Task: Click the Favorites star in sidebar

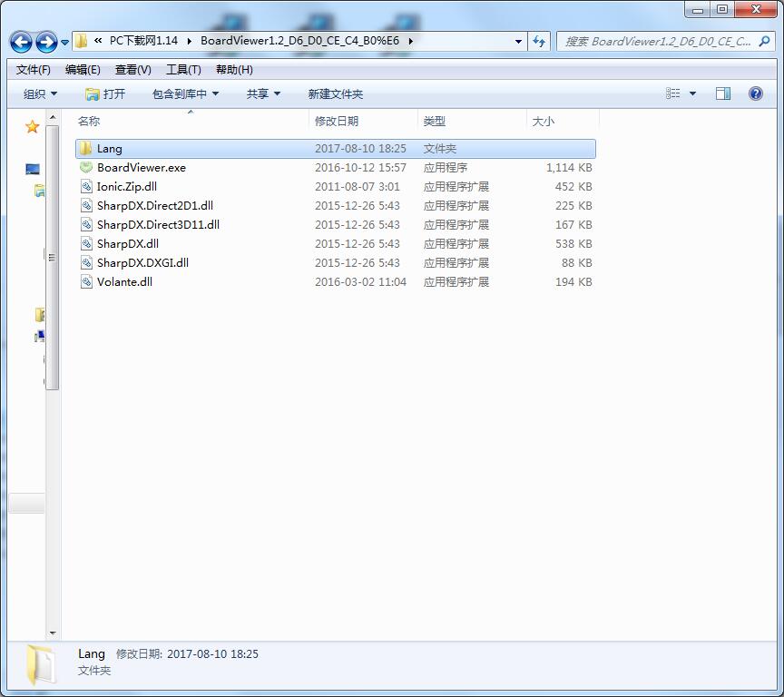Action: coord(33,127)
